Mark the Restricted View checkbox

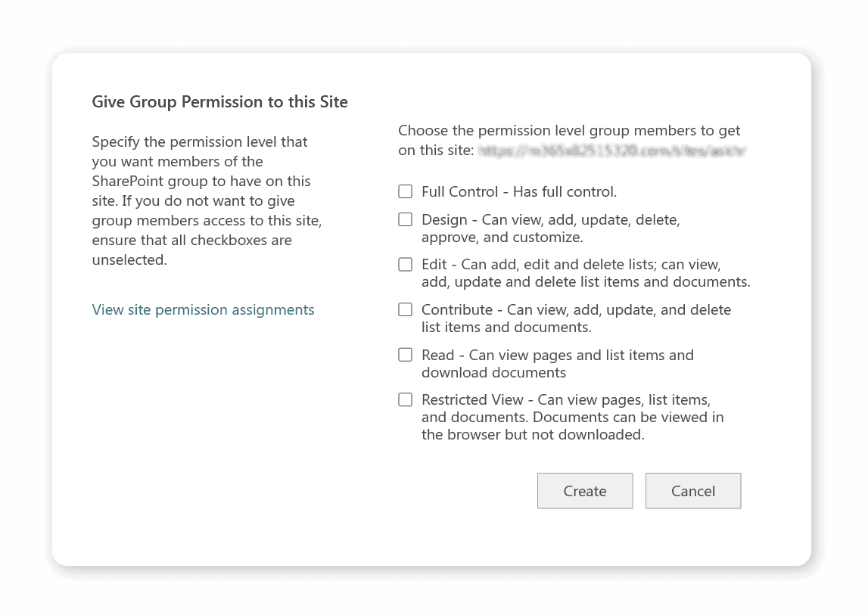tap(405, 399)
